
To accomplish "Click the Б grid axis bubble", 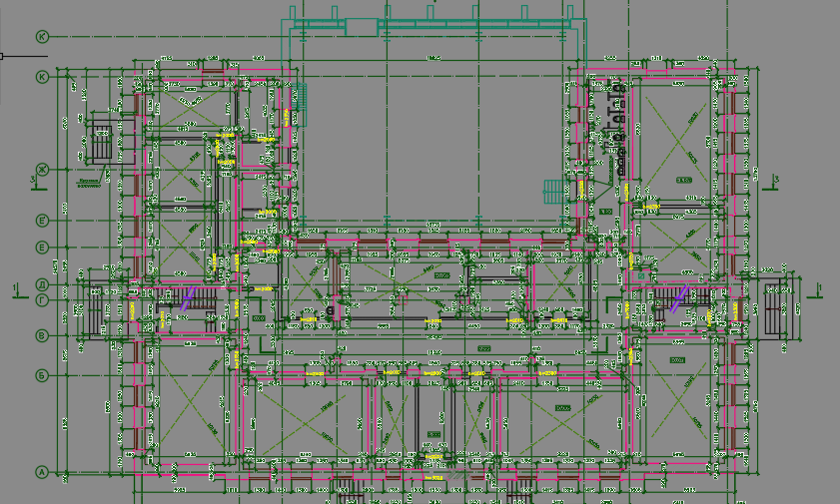I will point(42,375).
